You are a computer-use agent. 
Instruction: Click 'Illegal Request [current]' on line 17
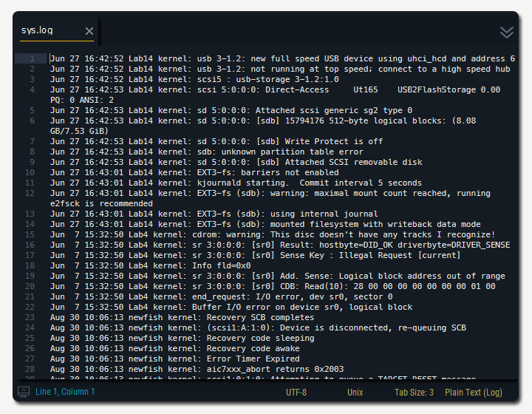400,255
